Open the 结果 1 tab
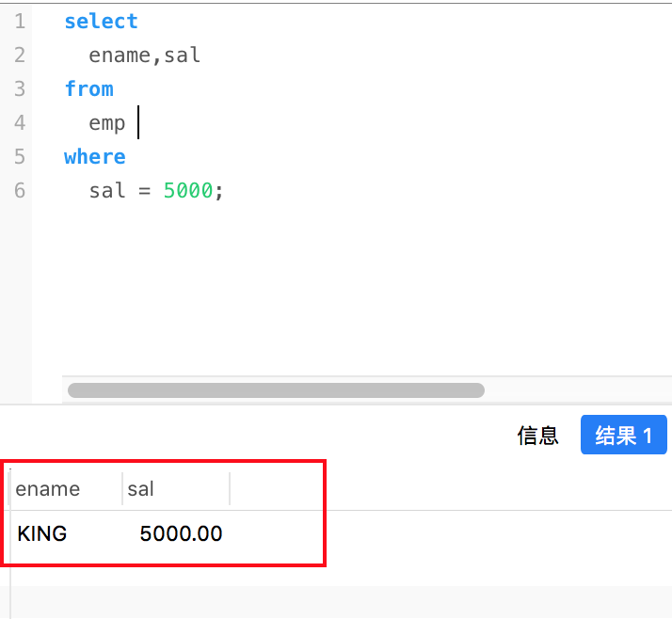 point(624,435)
